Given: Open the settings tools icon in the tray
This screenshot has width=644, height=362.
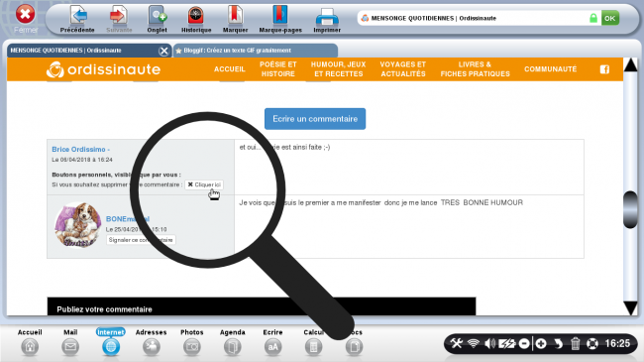Looking at the screenshot, I should [x=457, y=343].
